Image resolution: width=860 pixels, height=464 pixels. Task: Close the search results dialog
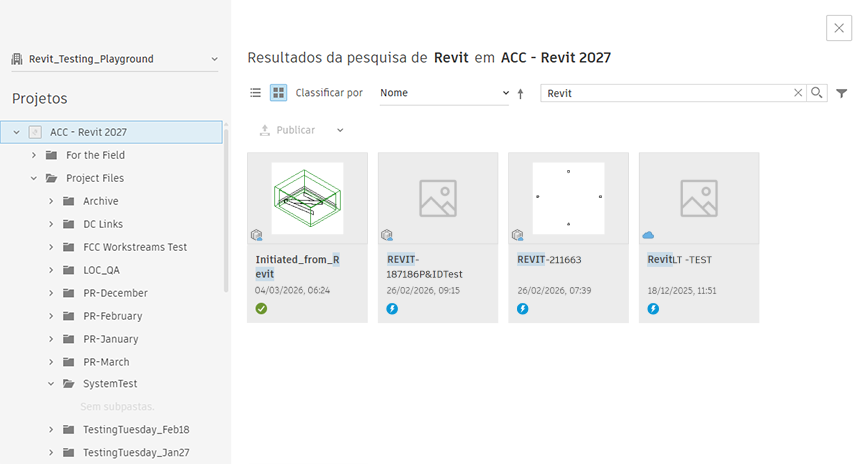click(839, 28)
